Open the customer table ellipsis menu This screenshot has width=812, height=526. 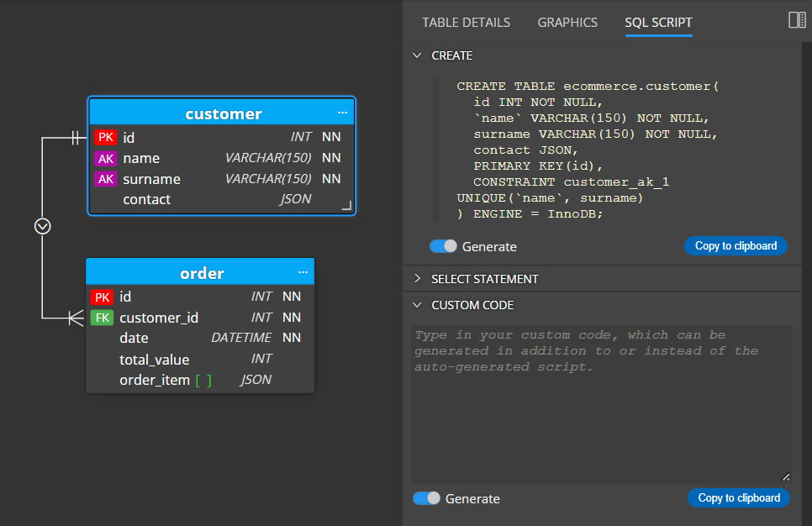(x=342, y=113)
